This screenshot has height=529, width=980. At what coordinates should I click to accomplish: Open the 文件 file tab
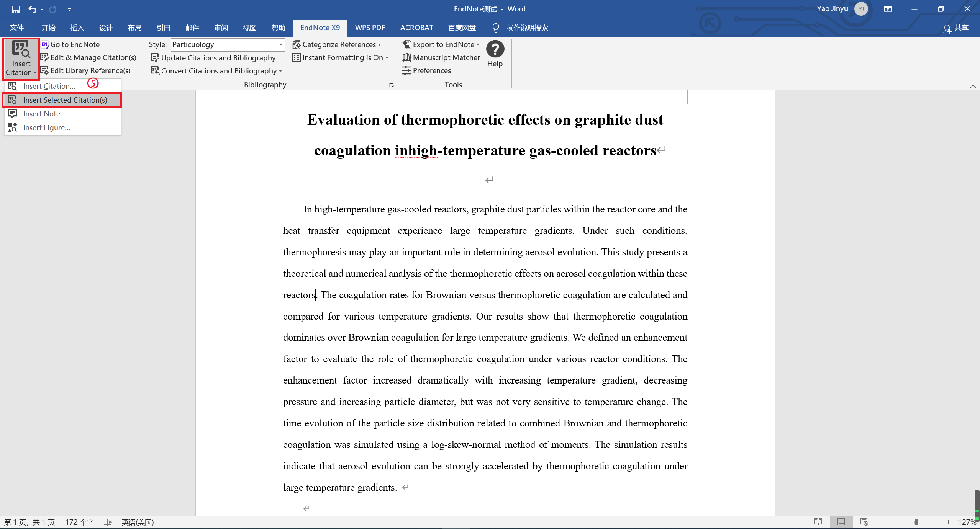(16, 28)
